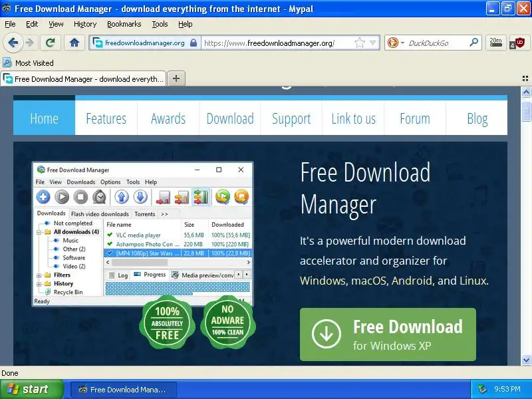Image resolution: width=532 pixels, height=399 pixels.
Task: Click Free Download for Windows XP button
Action: point(388,334)
